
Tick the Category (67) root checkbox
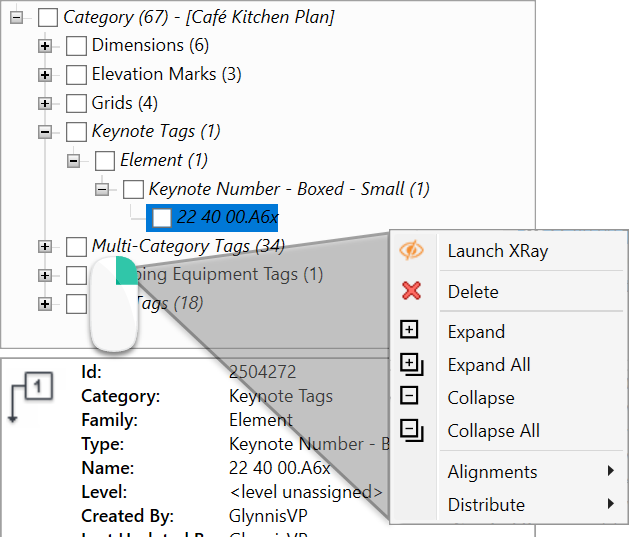coord(48,17)
